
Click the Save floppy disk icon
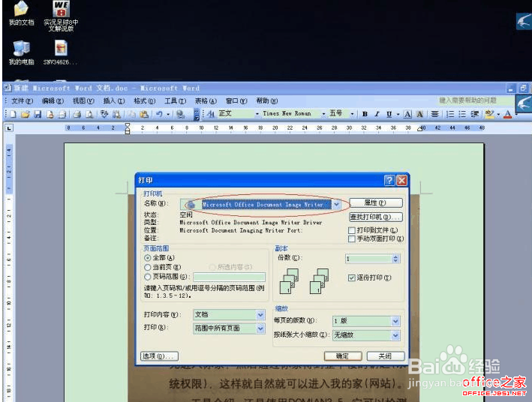38,114
